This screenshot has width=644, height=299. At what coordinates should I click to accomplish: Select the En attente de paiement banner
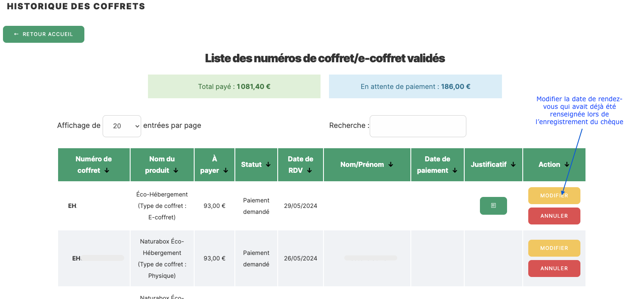(415, 86)
